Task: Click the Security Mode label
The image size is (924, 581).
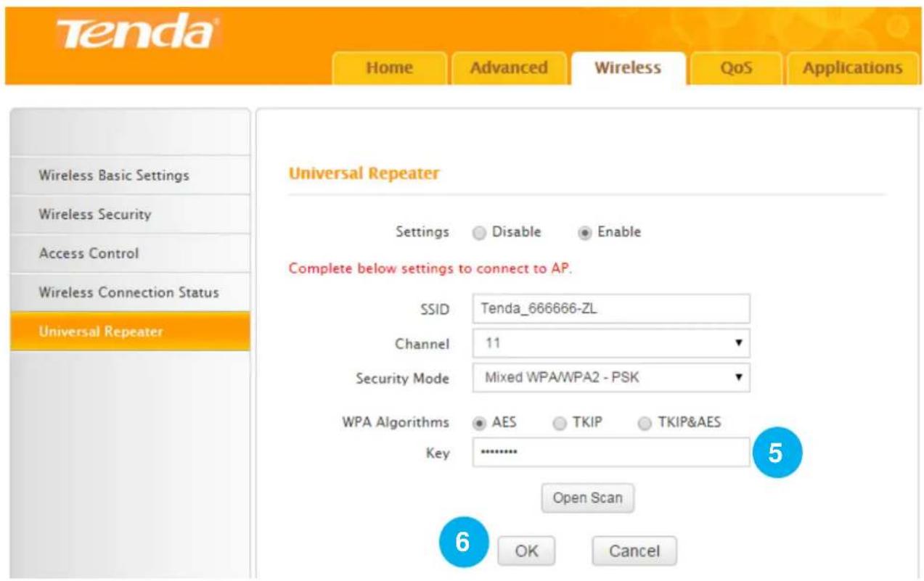Action: 402,379
